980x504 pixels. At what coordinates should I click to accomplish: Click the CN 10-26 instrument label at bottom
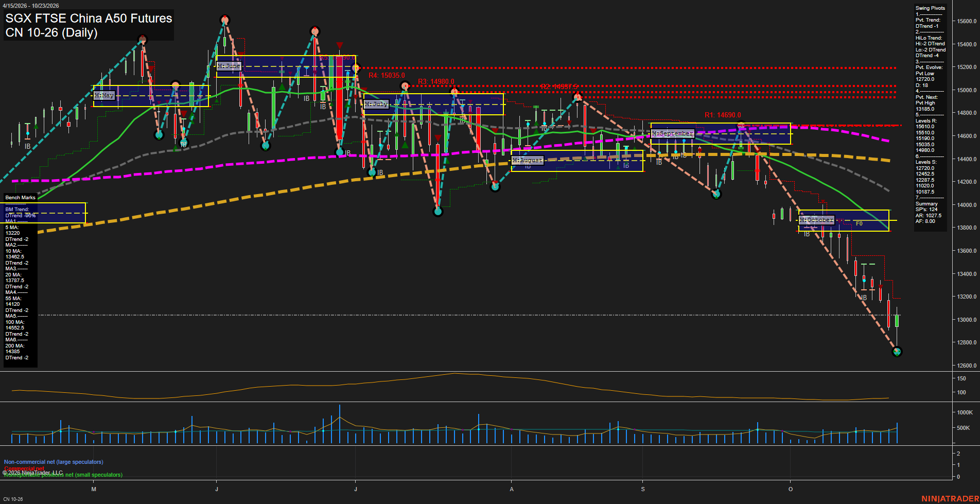pyautogui.click(x=13, y=499)
